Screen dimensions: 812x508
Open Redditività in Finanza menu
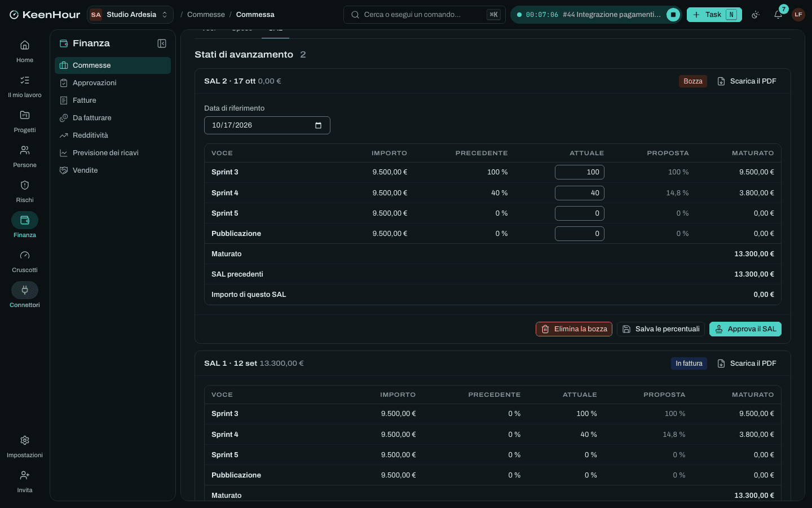113,135
